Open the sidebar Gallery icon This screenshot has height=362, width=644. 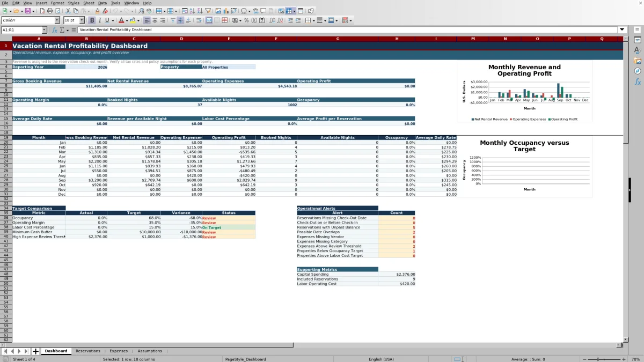pos(638,61)
